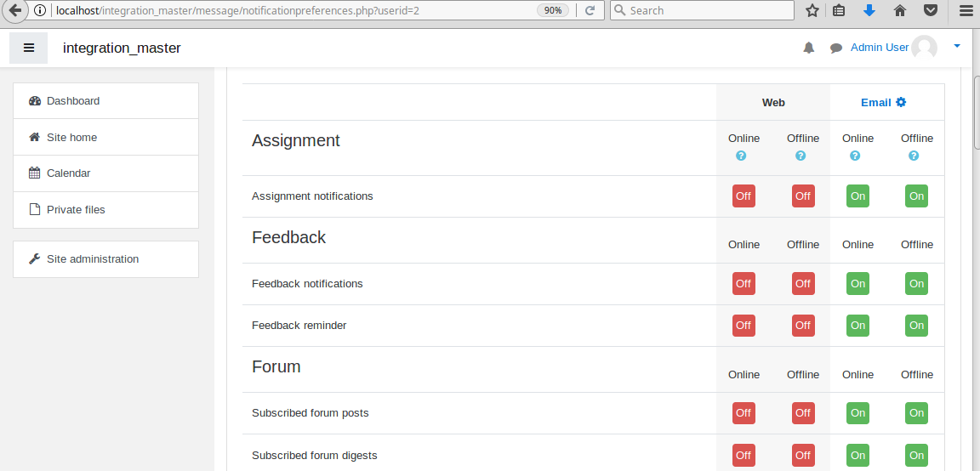Open the Email column header link
Image resolution: width=980 pixels, height=471 pixels.
875,102
